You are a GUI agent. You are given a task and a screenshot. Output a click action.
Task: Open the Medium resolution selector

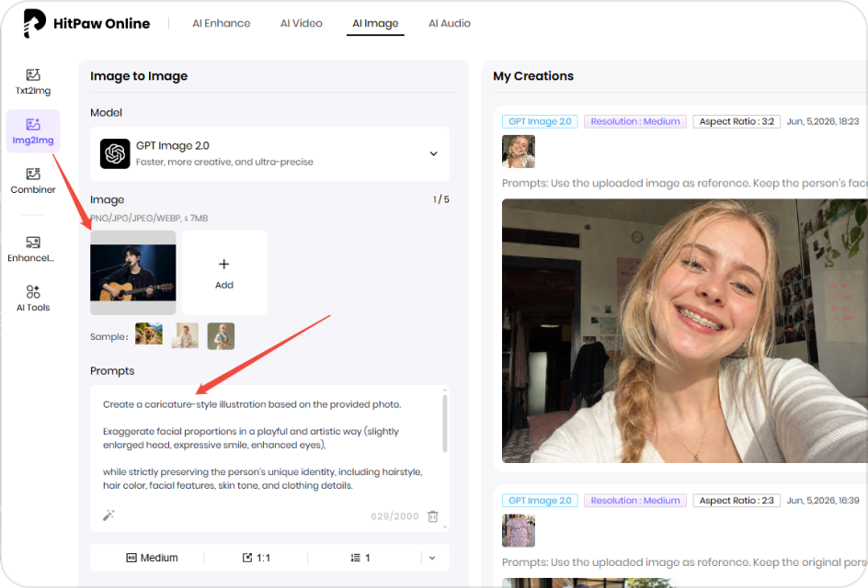pos(153,558)
